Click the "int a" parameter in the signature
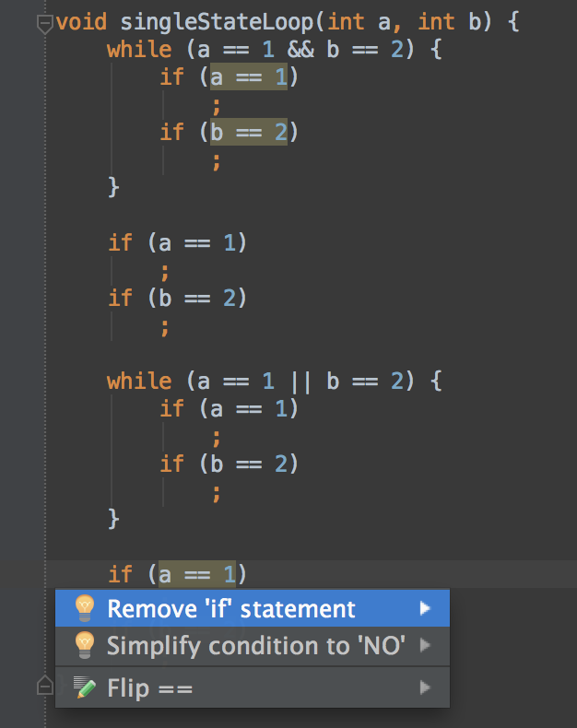Viewport: 577px width, 728px height. (x=359, y=22)
